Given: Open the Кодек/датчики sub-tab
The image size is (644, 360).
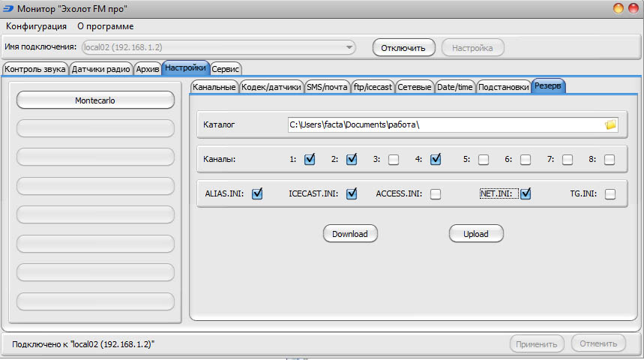Looking at the screenshot, I should (271, 87).
